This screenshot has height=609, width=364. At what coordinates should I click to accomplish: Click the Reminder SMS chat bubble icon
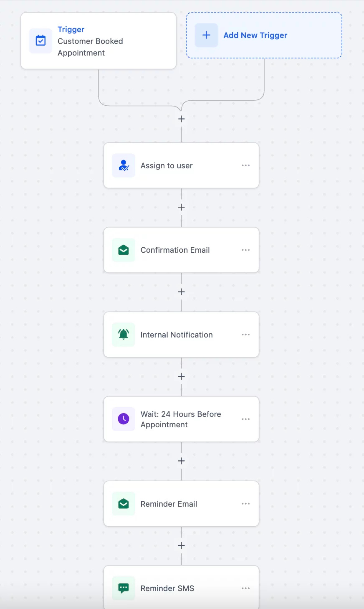[x=124, y=588]
